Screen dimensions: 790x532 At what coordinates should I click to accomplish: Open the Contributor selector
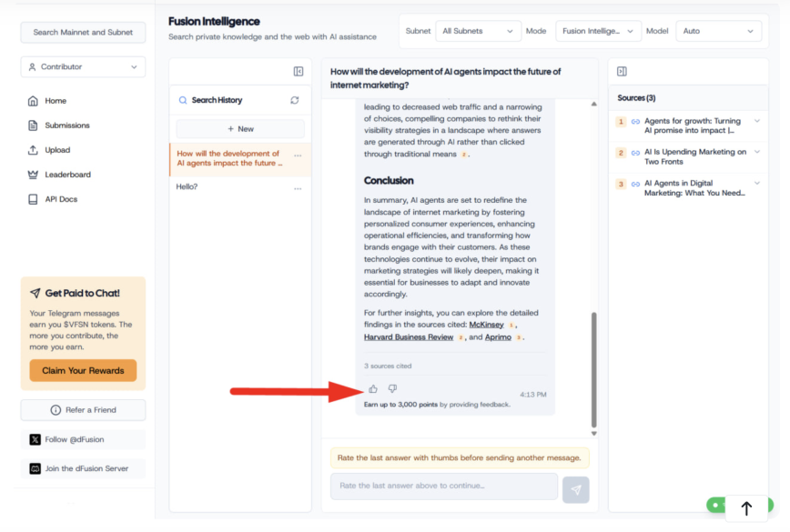tap(82, 65)
